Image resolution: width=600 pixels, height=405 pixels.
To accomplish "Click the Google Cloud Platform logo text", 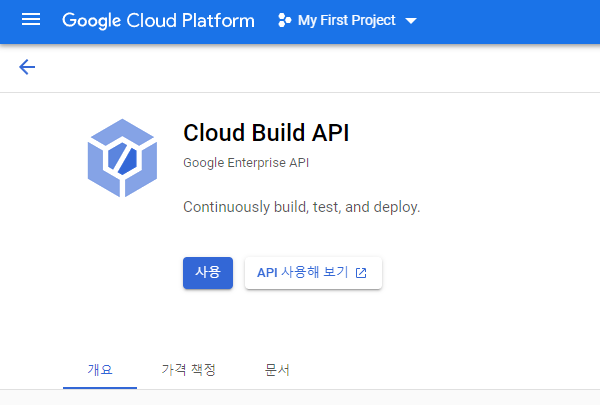I will point(158,20).
